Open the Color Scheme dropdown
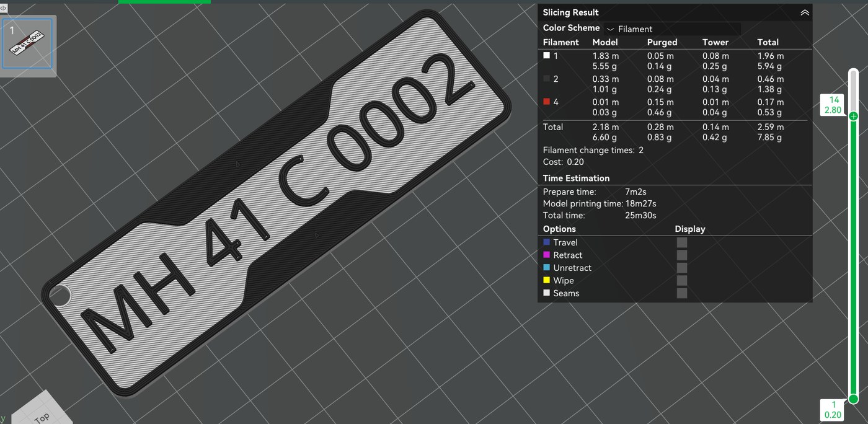Viewport: 868px width, 424px height. pyautogui.click(x=673, y=29)
